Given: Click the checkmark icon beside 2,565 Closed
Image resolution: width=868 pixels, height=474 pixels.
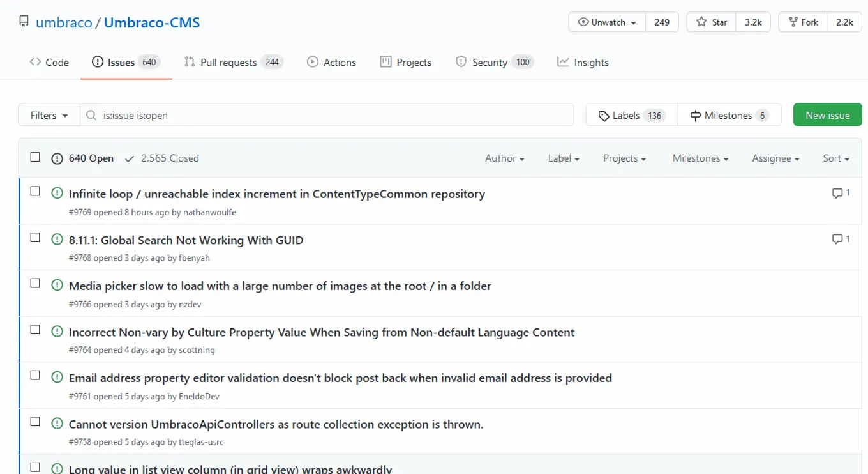Looking at the screenshot, I should coord(130,158).
